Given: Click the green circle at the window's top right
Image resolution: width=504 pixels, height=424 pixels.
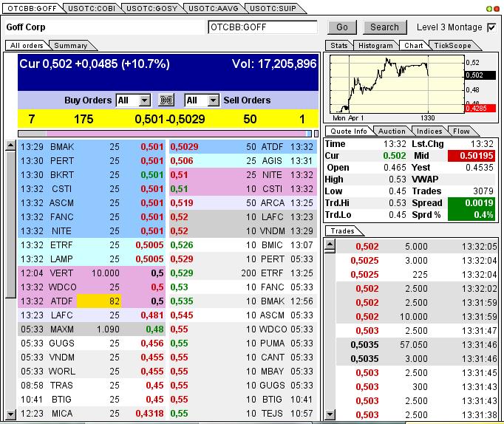Looking at the screenshot, I should pyautogui.click(x=489, y=9).
